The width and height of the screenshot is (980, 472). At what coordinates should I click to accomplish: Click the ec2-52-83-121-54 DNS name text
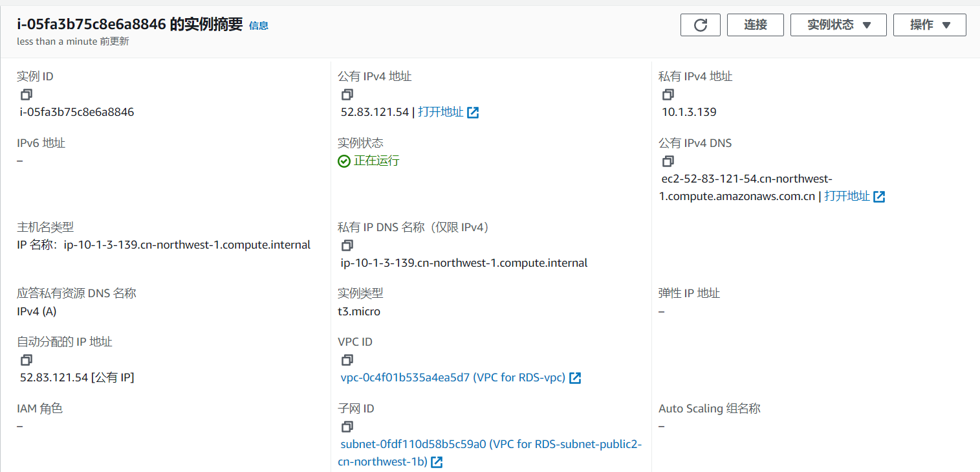746,187
